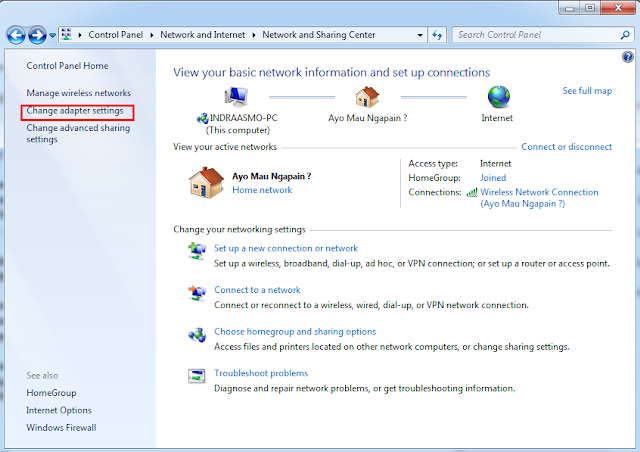Open the recent pages dropdown arrow

click(x=52, y=36)
